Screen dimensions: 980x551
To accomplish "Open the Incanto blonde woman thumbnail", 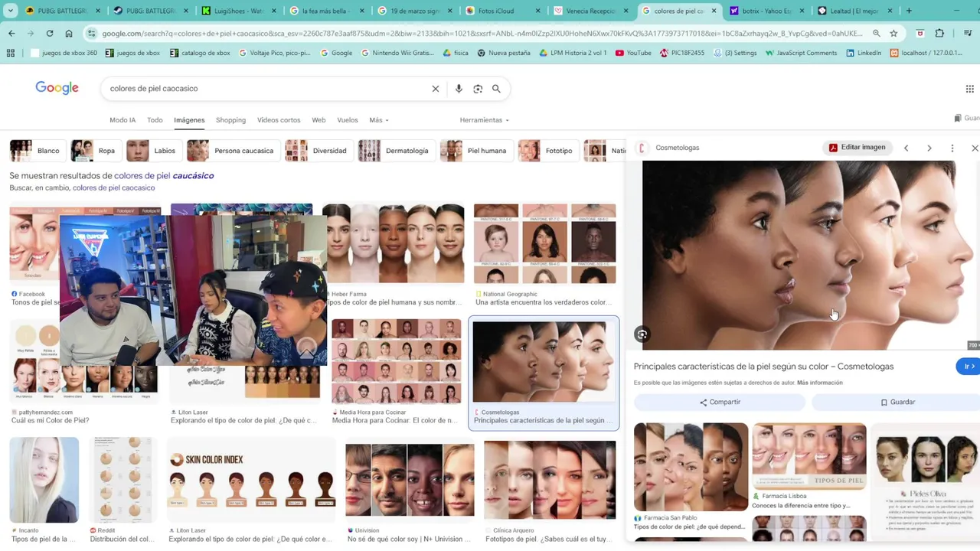I will [x=44, y=481].
